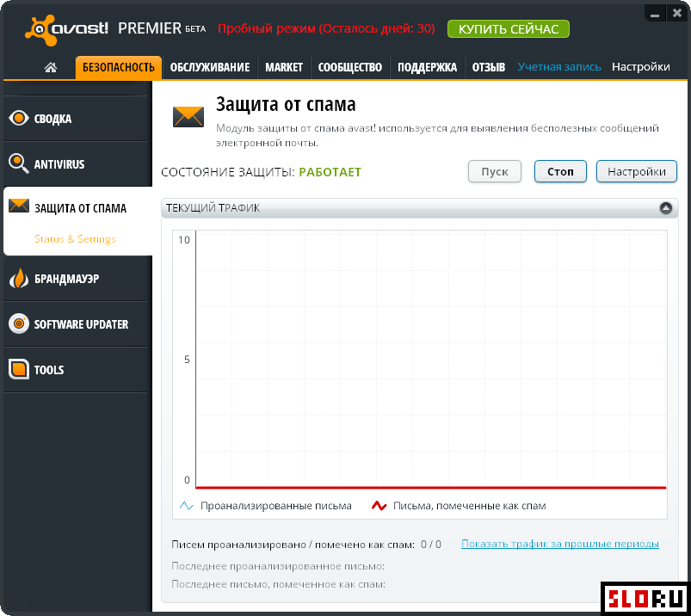Click the Пробный режим trial notice
The height and width of the screenshot is (616, 691).
[326, 28]
